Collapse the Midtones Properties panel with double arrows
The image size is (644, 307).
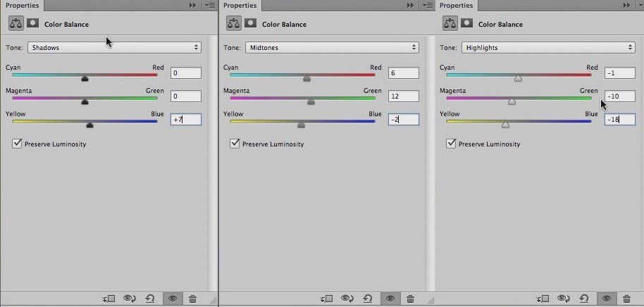tap(410, 6)
